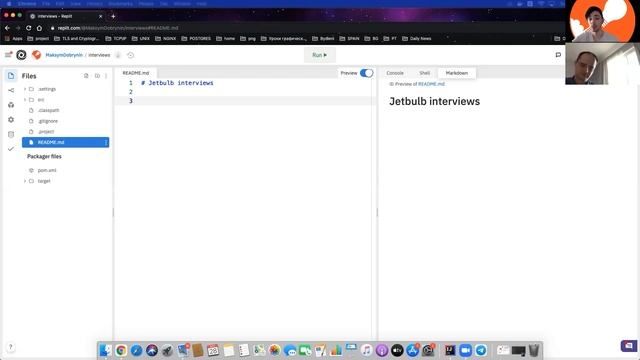Open the NGINX bookmarks folder

tap(166, 39)
